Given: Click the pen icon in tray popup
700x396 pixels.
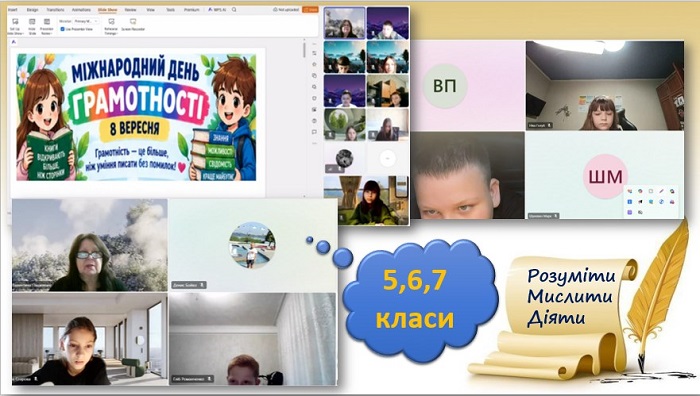Looking at the screenshot, I should (x=661, y=191).
